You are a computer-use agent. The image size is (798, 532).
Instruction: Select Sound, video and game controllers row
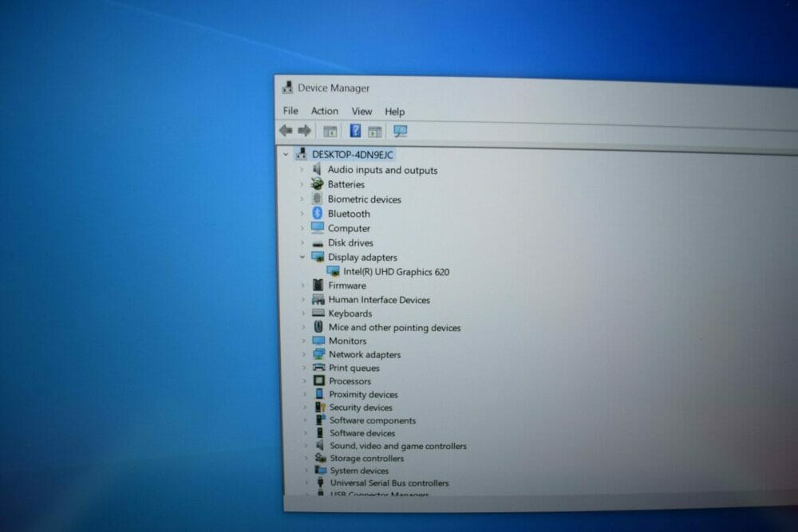click(398, 446)
